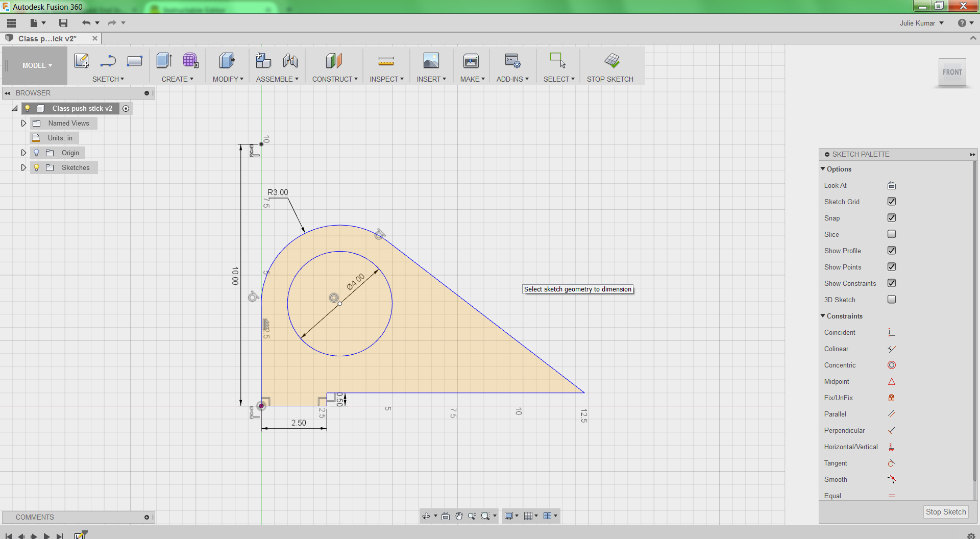The image size is (980, 539).
Task: Click the Insert image icon
Action: pyautogui.click(x=431, y=61)
